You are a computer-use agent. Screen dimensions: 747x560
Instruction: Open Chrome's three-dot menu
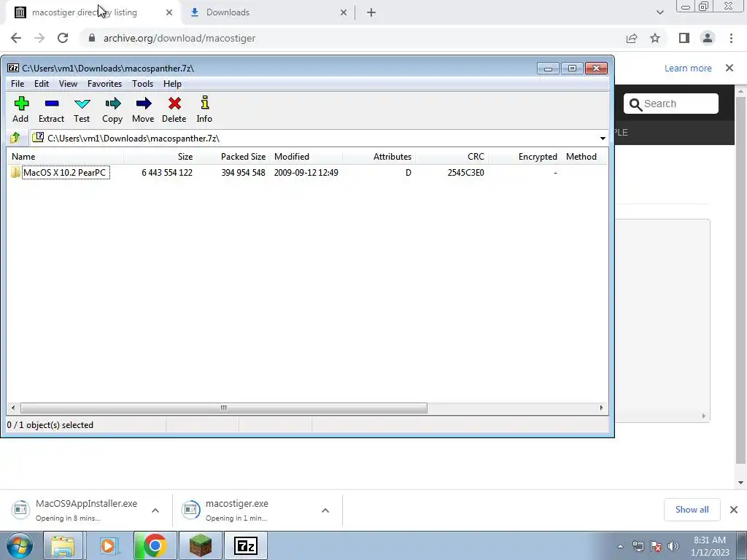coord(731,38)
